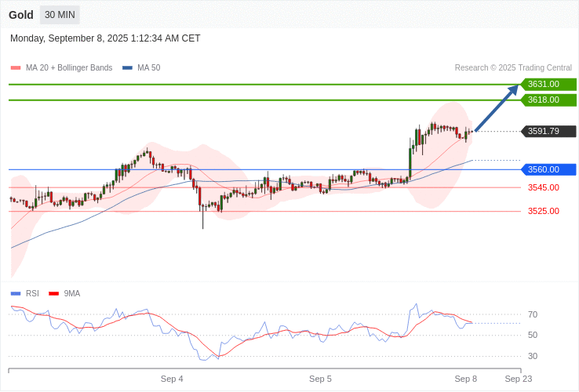Click the pink MA 20 legend swatch
Image resolution: width=579 pixels, height=392 pixels.
click(16, 68)
